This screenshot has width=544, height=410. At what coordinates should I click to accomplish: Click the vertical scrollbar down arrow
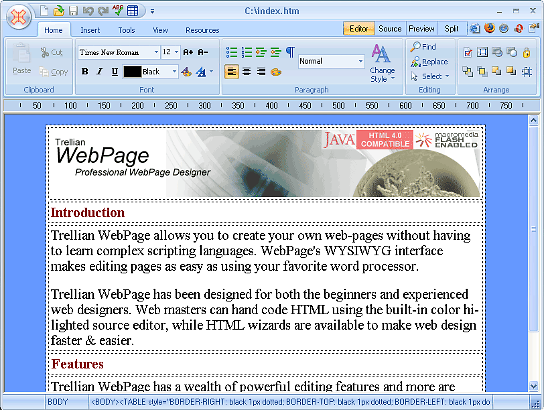coord(533,386)
